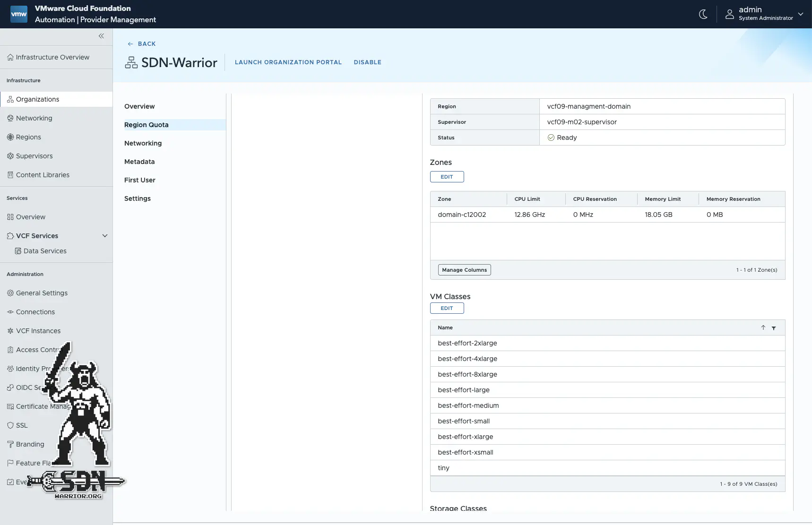
Task: Open Content Libraries icon
Action: tap(10, 175)
